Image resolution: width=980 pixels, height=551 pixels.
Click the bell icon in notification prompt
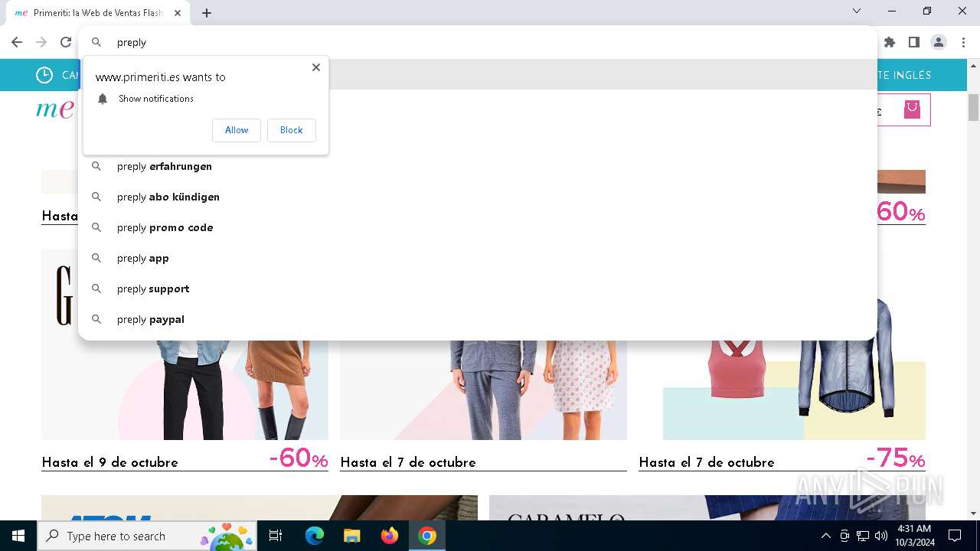[103, 99]
